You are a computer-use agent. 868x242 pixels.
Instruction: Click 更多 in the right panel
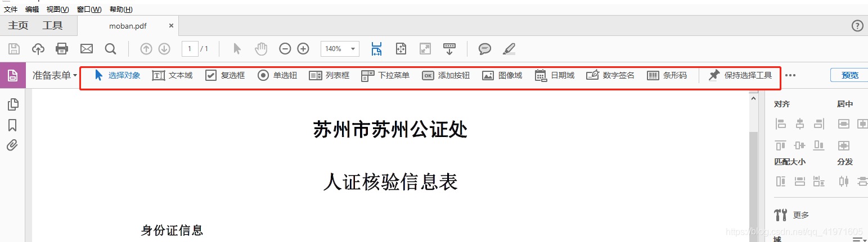[800, 215]
